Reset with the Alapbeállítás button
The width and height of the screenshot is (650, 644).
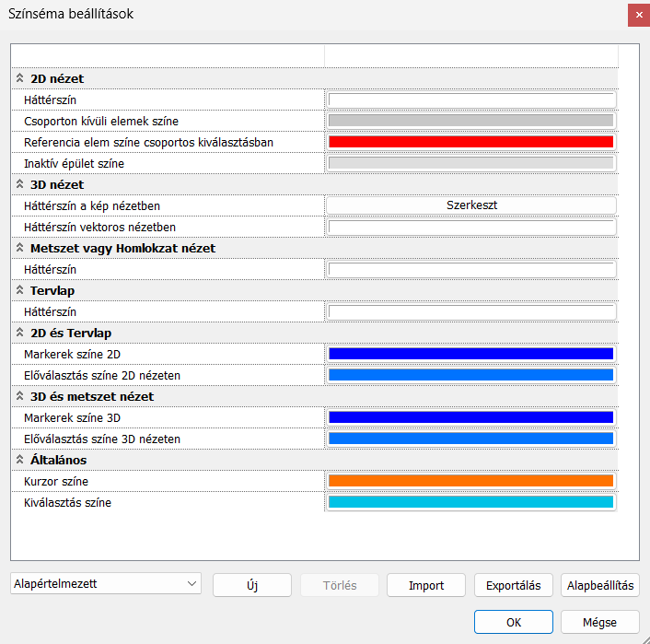point(599,585)
